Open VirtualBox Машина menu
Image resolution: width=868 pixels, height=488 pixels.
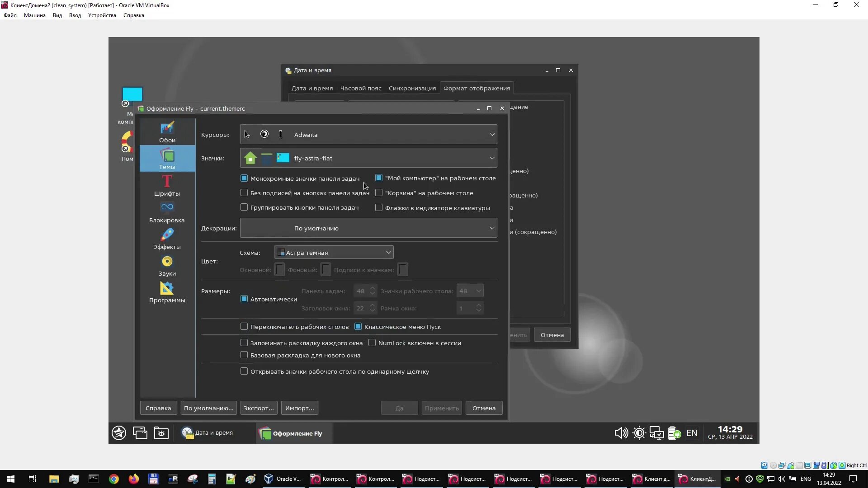[35, 15]
